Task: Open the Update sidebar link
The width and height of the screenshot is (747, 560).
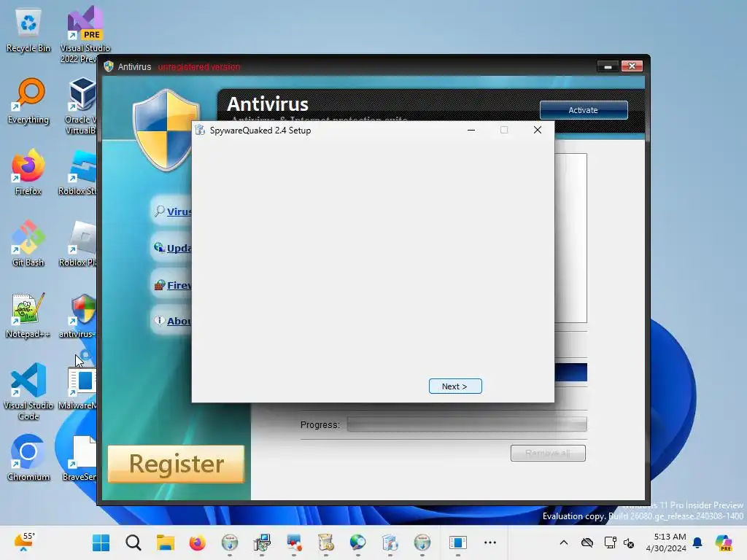Action: click(179, 248)
